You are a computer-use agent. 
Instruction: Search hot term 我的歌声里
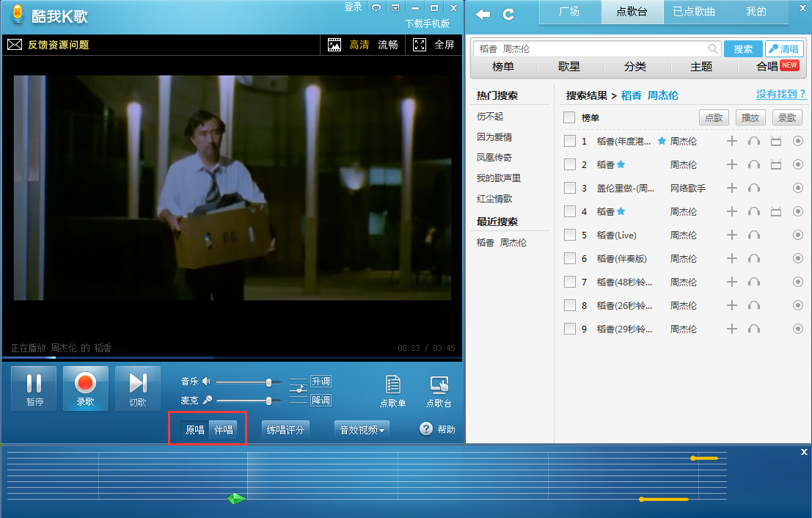499,178
